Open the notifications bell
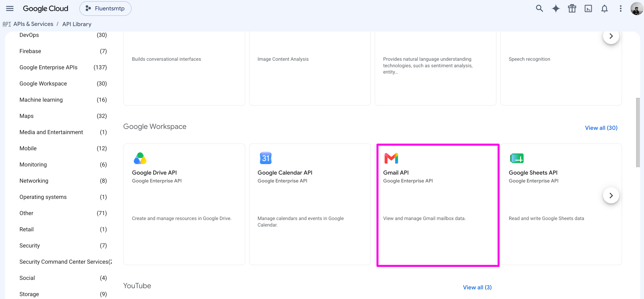Viewport: 644px width, 299px height. point(604,9)
